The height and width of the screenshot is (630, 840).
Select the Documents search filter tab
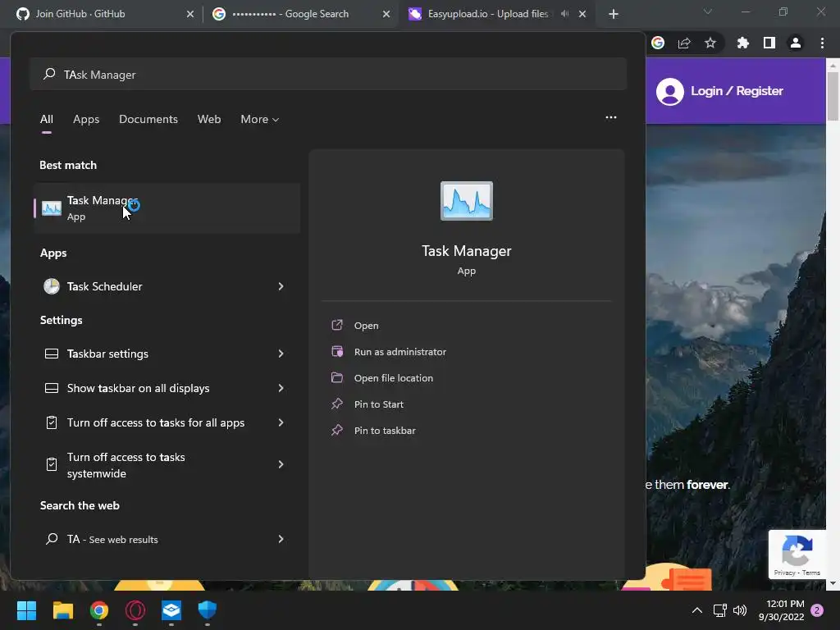tap(148, 120)
